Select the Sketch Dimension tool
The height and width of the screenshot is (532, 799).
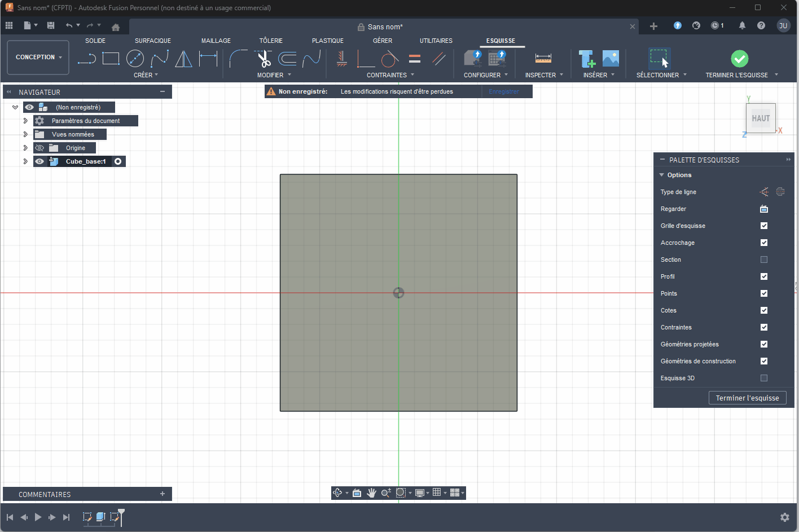click(x=208, y=58)
